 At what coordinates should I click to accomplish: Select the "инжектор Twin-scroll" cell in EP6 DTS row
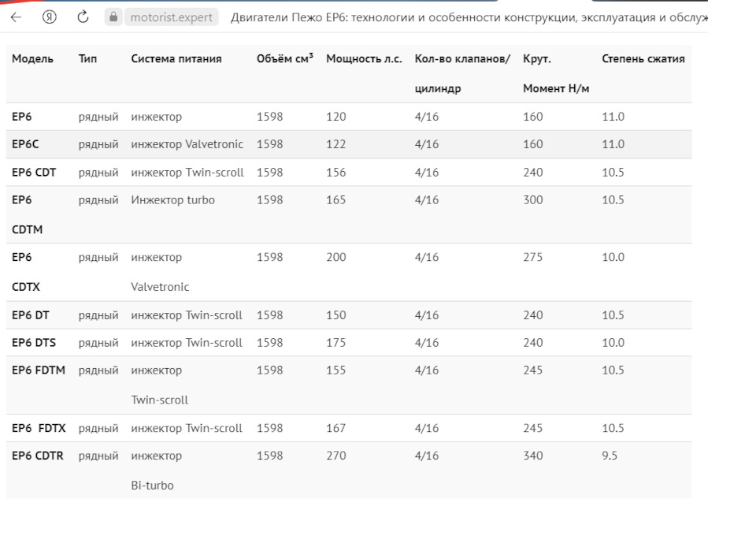(x=187, y=343)
